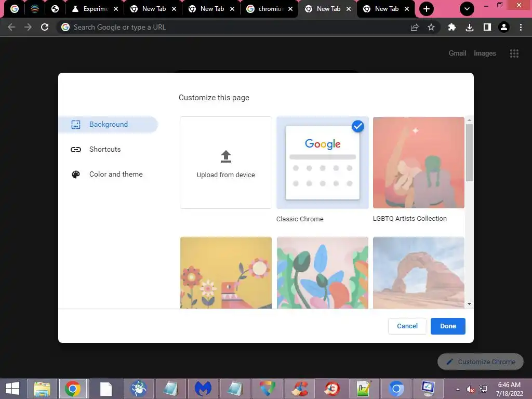Click the dialog scrollbar down arrow

(469, 304)
